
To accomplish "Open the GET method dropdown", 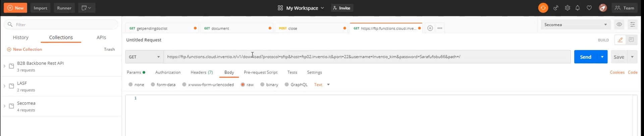I will click(x=145, y=57).
